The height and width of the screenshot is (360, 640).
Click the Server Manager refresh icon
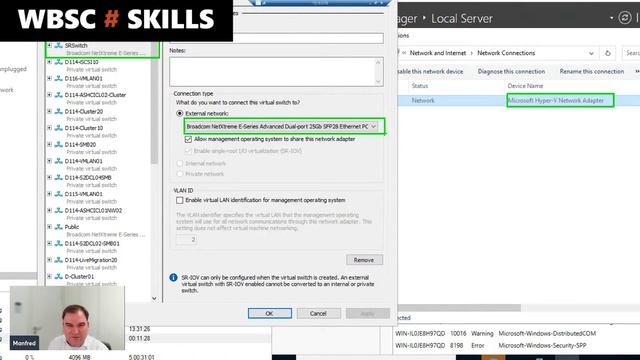[x=624, y=18]
